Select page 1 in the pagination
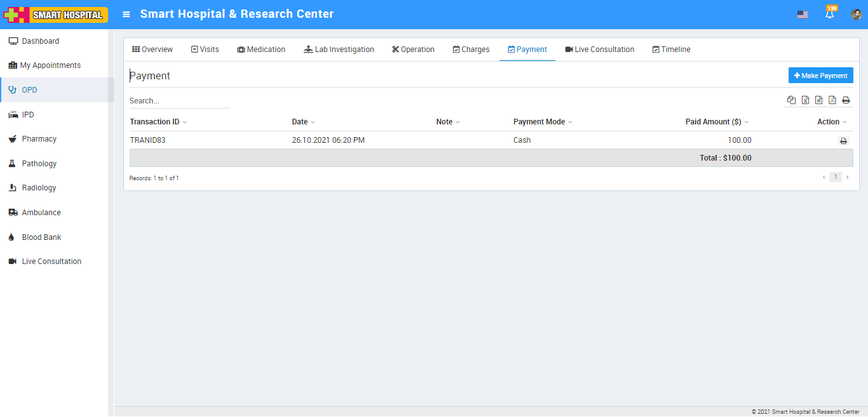Viewport: 868px width, 417px height. pos(835,177)
